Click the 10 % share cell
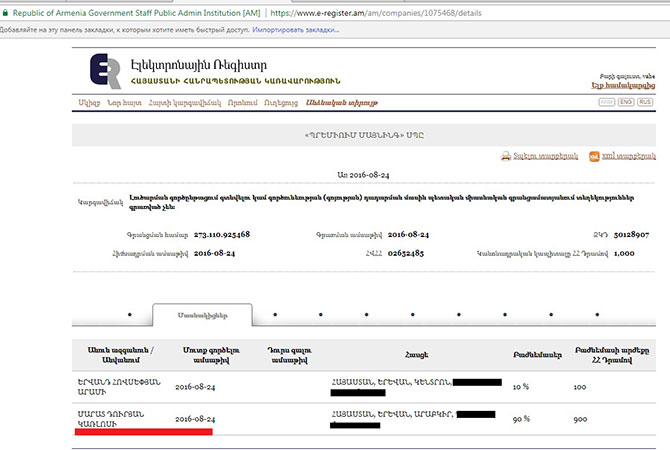This screenshot has height=450, width=670. [521, 387]
